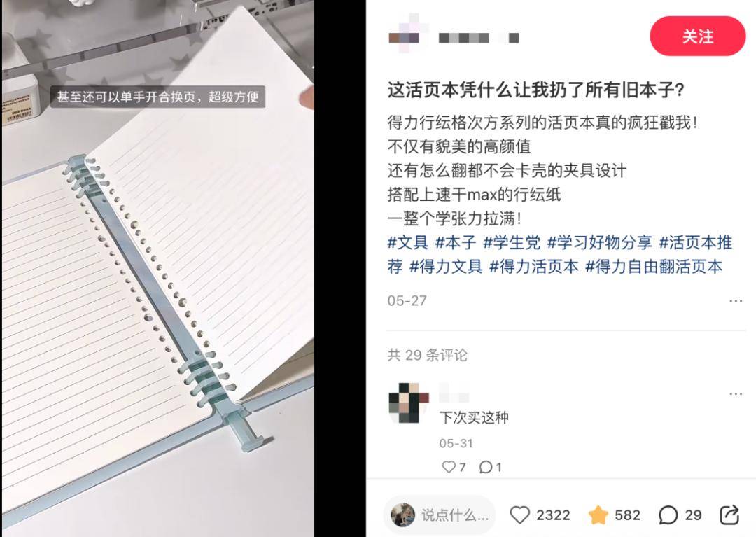Click the 说点什么 comment input field
This screenshot has width=756, height=537.
click(x=440, y=515)
